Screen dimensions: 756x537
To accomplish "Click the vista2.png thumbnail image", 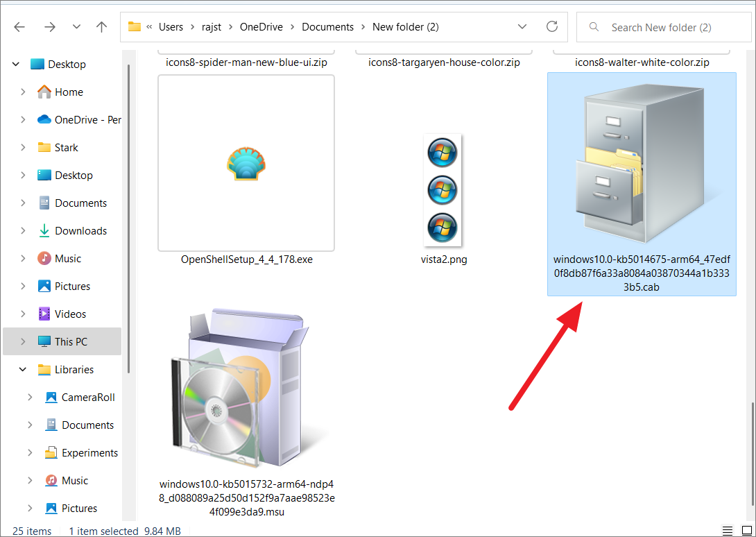I will [x=443, y=190].
